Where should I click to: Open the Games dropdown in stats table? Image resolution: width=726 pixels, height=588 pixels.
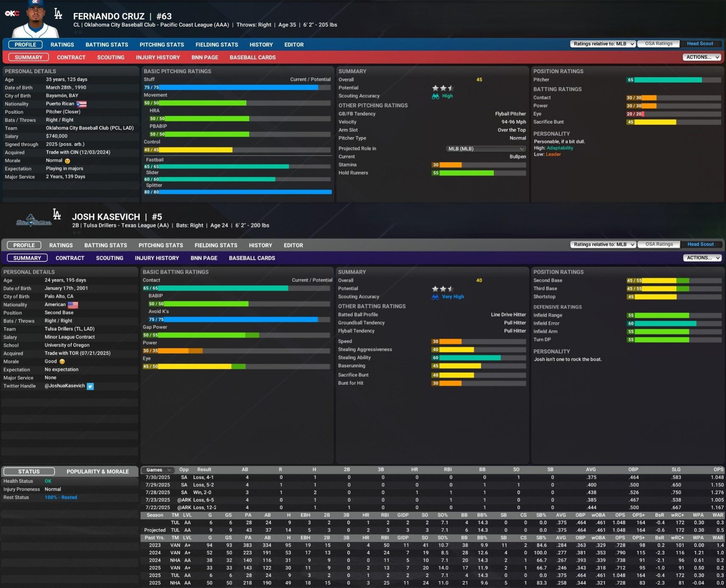coord(158,470)
